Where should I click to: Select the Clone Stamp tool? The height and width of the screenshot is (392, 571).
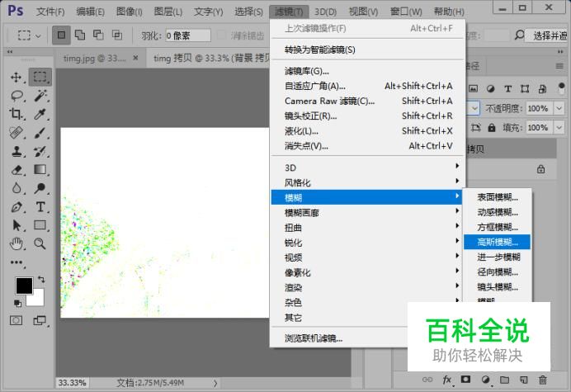click(x=16, y=151)
